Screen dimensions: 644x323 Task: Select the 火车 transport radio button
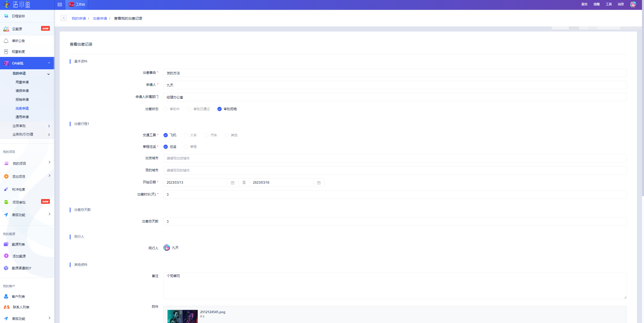[x=186, y=135]
